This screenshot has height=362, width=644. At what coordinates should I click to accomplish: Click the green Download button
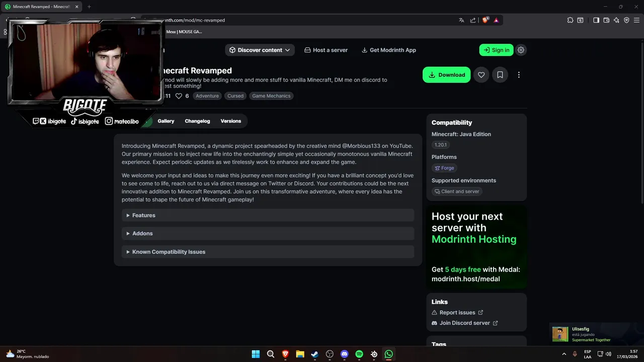click(x=447, y=75)
